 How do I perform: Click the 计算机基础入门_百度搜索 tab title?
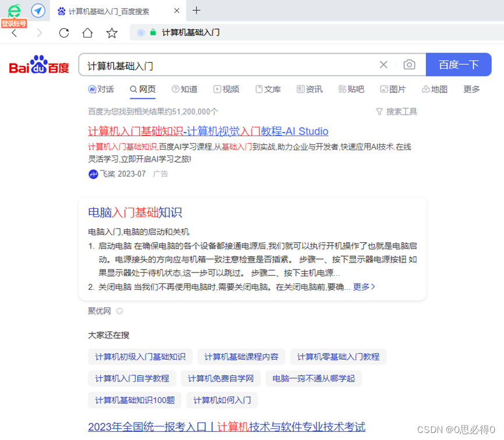coord(108,11)
